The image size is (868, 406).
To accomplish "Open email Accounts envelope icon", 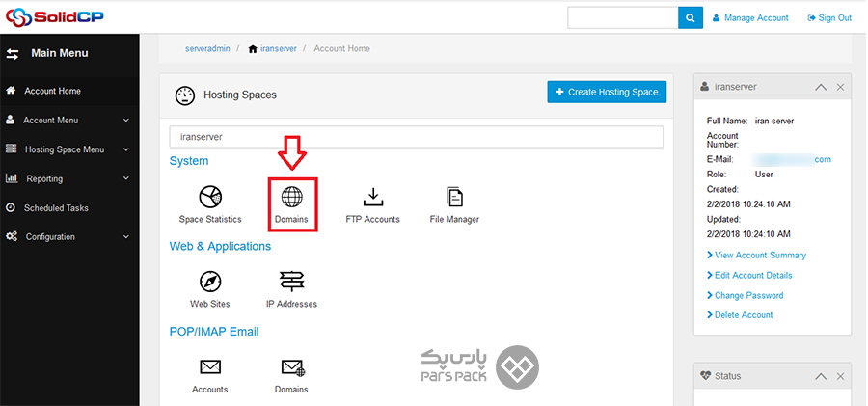I will 209,366.
